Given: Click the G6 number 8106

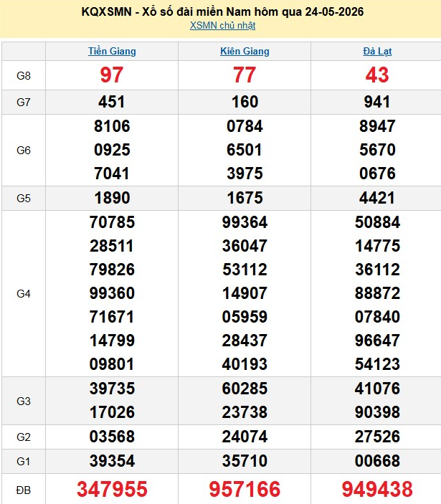Looking at the screenshot, I should 112,126.
